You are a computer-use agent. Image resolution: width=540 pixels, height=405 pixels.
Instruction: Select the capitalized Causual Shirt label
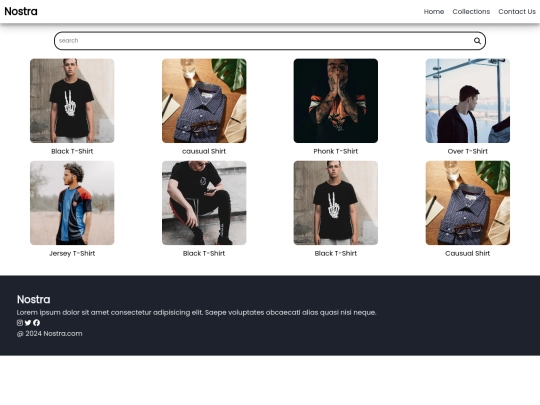coord(468,253)
